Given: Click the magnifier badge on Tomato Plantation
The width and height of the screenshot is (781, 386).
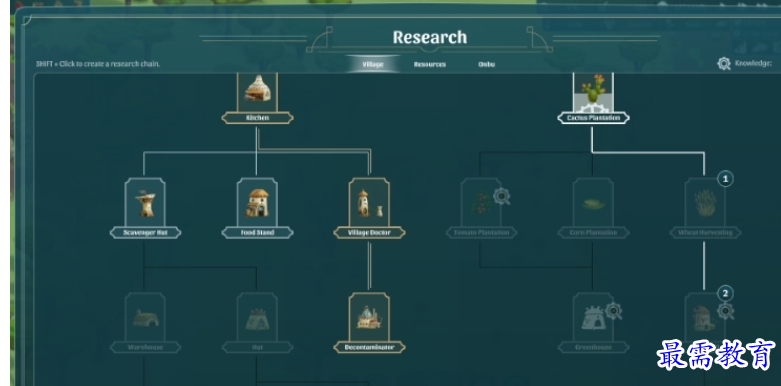Looking at the screenshot, I should 502,197.
